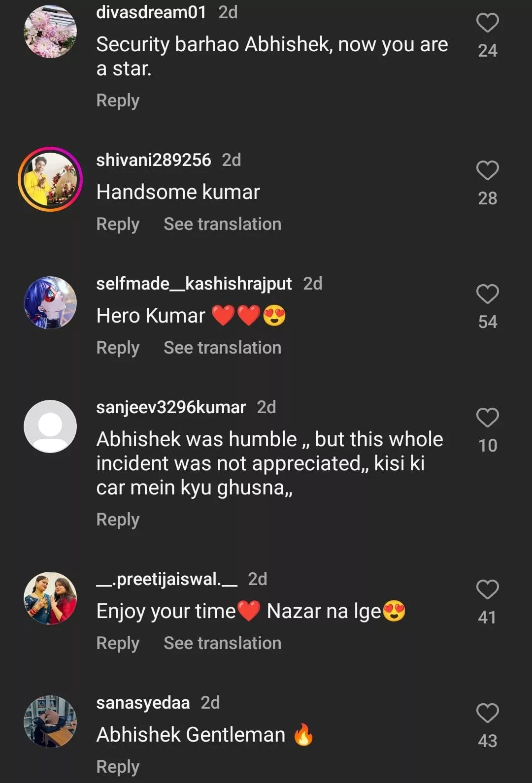532x783 pixels.
Task: Tap the heart on 'Abhishek Gentleman' comment
Action: coord(487,714)
